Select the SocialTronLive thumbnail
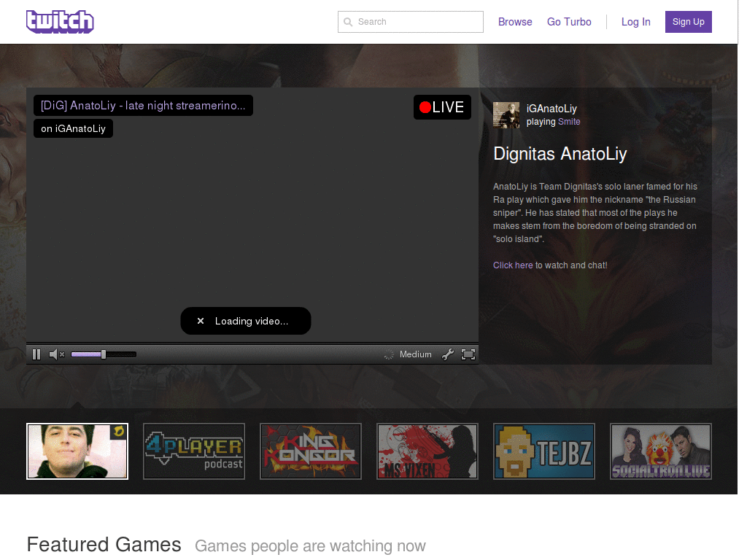This screenshot has height=560, width=747. [x=661, y=451]
